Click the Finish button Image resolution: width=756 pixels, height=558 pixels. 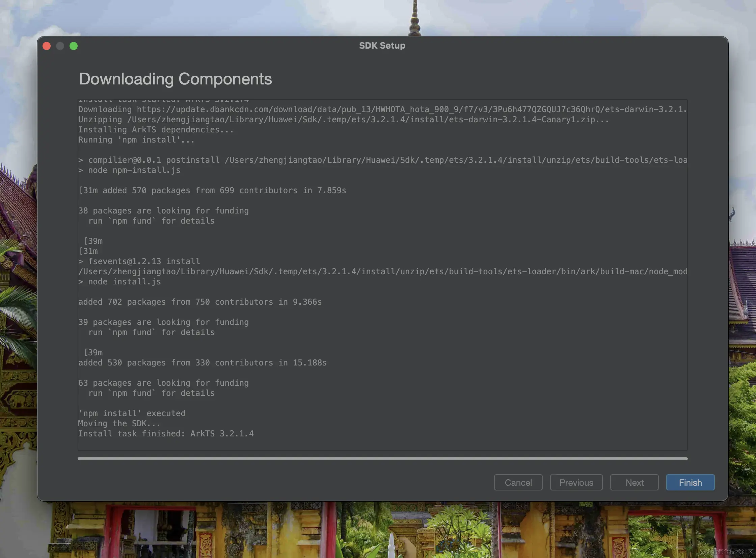pos(690,482)
